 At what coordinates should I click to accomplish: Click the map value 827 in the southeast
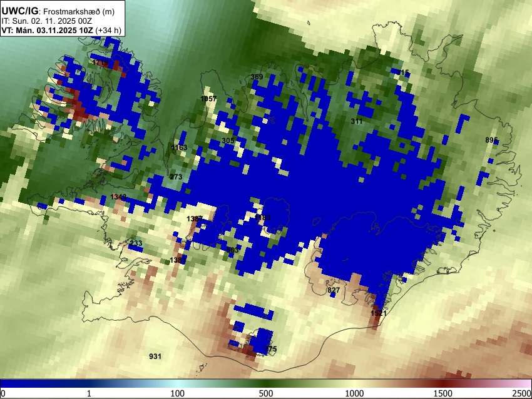(x=334, y=290)
